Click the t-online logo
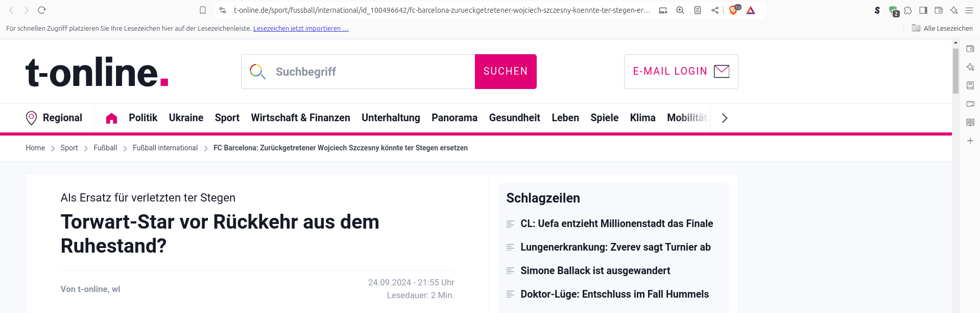The height and width of the screenshot is (313, 980). [x=97, y=72]
